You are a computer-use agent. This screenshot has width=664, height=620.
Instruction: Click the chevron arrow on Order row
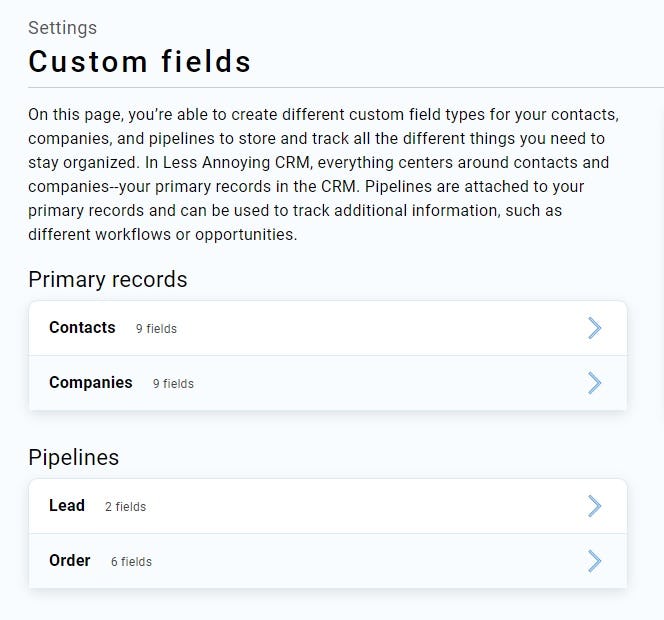tap(594, 561)
